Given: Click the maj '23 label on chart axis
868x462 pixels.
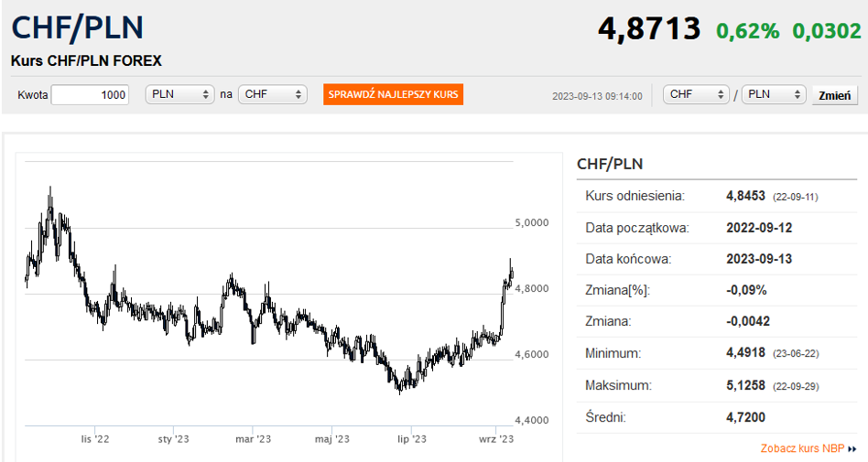Looking at the screenshot, I should [x=332, y=439].
